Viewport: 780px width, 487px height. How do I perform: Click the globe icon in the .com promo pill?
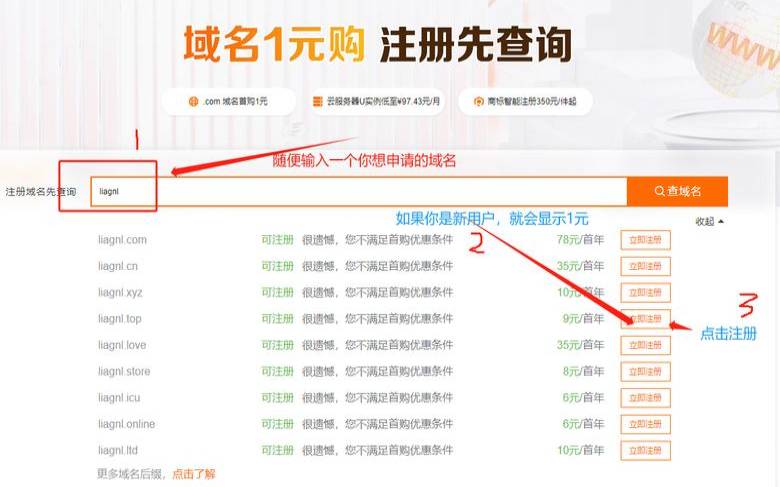(194, 101)
